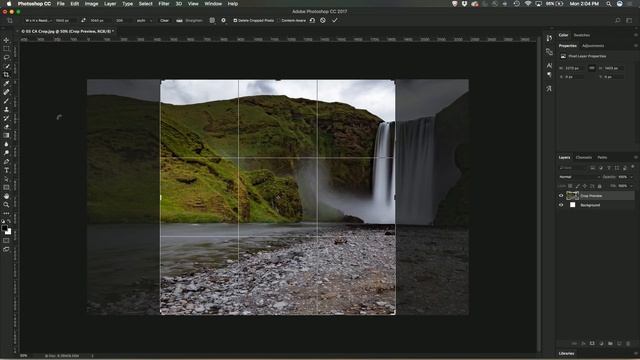Open the layer Kind filter dropdown

[572, 168]
